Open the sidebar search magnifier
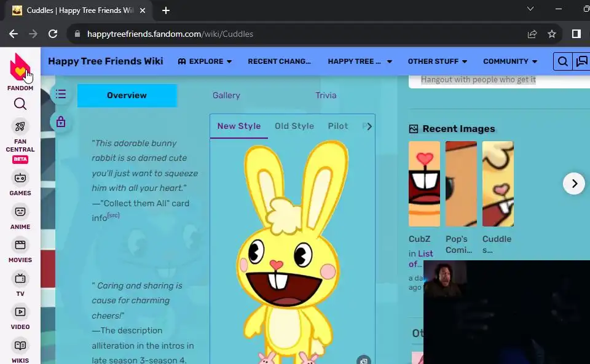 coord(20,104)
